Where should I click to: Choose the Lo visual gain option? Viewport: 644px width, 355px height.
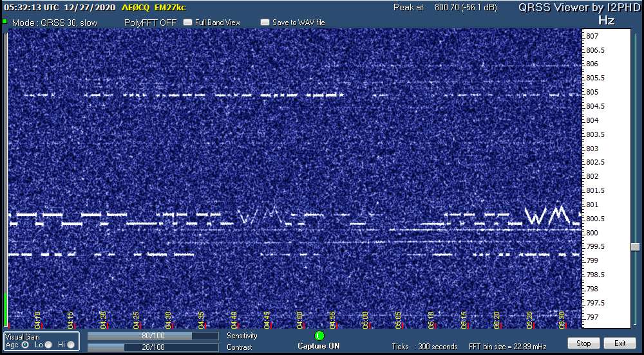point(48,345)
